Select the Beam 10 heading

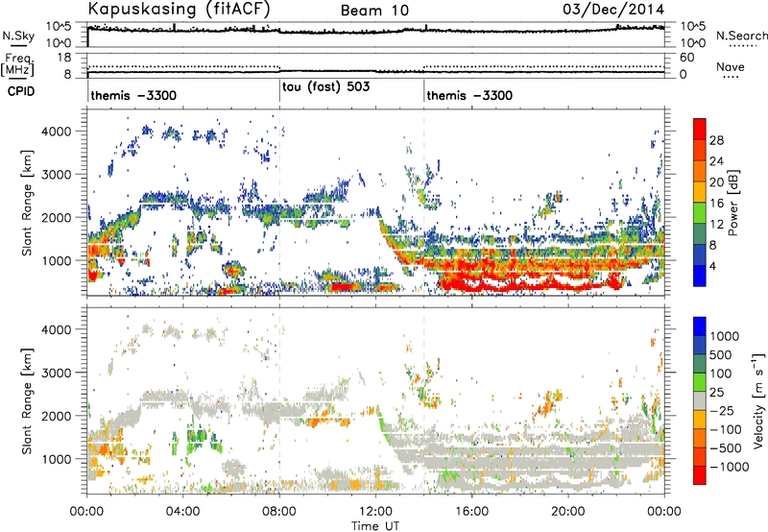(374, 11)
